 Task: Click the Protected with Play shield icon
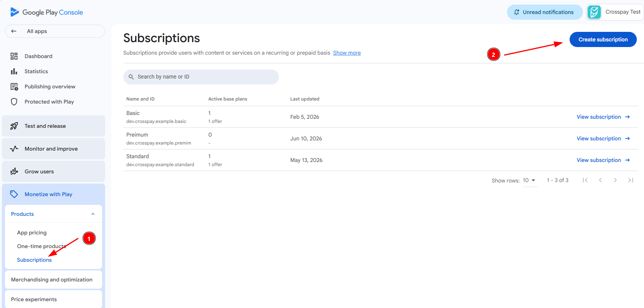[14, 102]
